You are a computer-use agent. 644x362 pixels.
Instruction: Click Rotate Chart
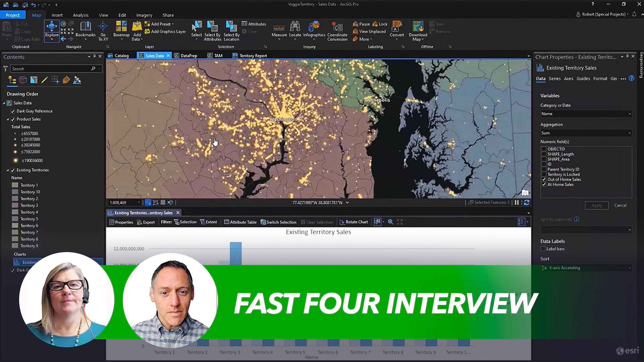(354, 222)
